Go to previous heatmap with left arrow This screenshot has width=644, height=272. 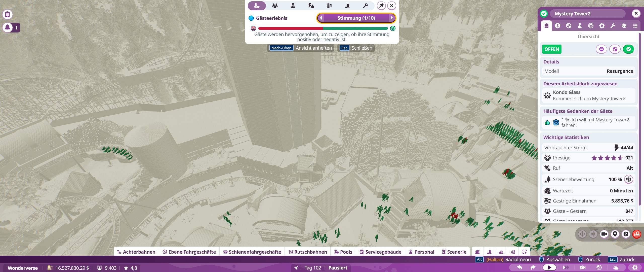(x=321, y=18)
